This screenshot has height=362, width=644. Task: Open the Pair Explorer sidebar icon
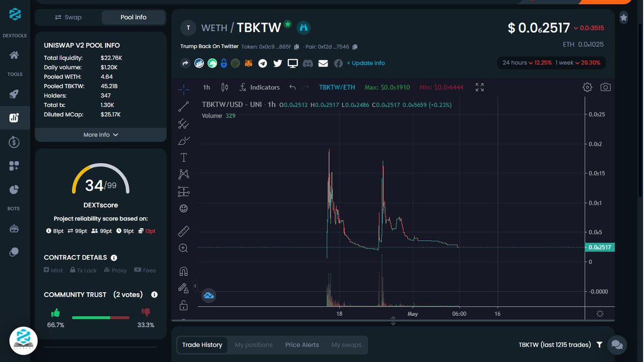[x=14, y=118]
